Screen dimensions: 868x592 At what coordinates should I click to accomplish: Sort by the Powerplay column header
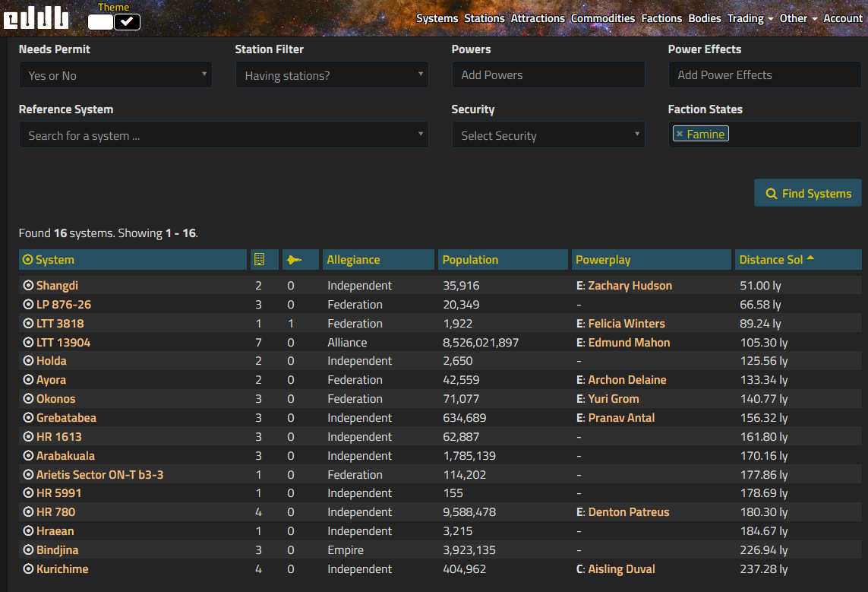[652, 260]
